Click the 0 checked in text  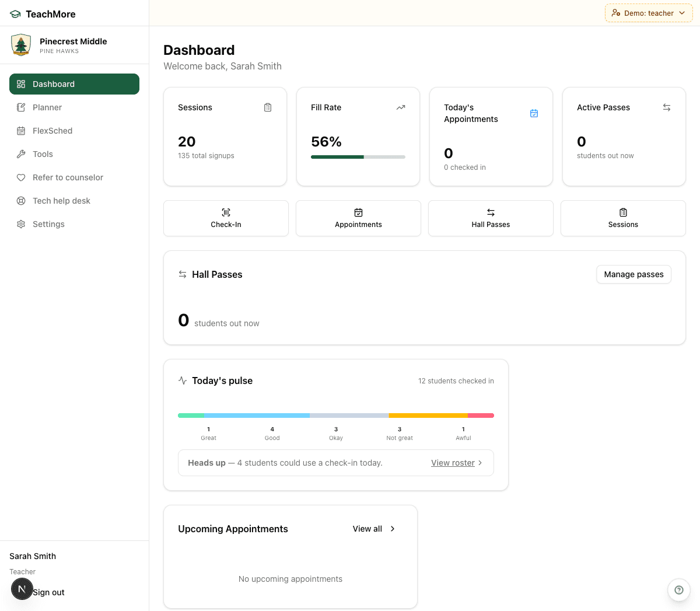click(465, 167)
